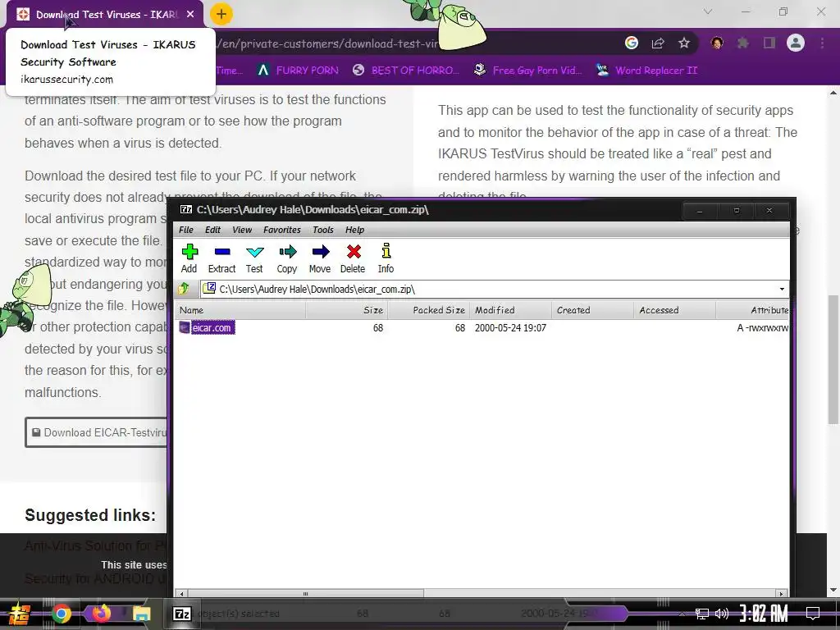The height and width of the screenshot is (630, 840).
Task: Open the Word Replacer II bookmark
Action: [x=647, y=71]
